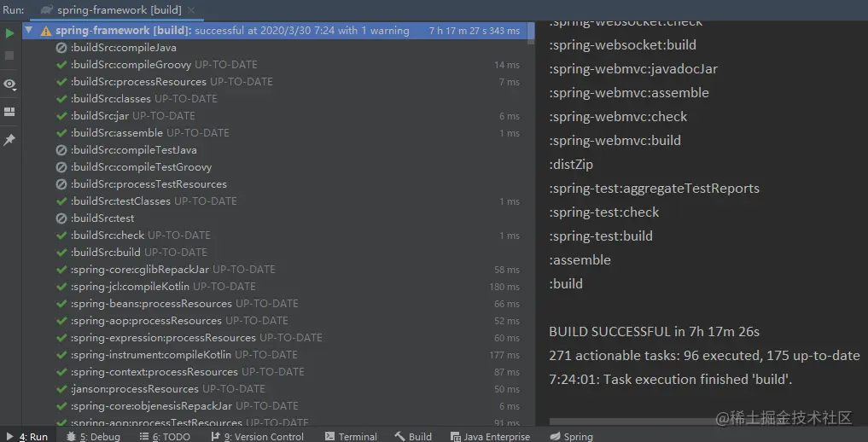This screenshot has height=442, width=868.
Task: Click green check of :buildSrc:assemble
Action: (x=61, y=133)
